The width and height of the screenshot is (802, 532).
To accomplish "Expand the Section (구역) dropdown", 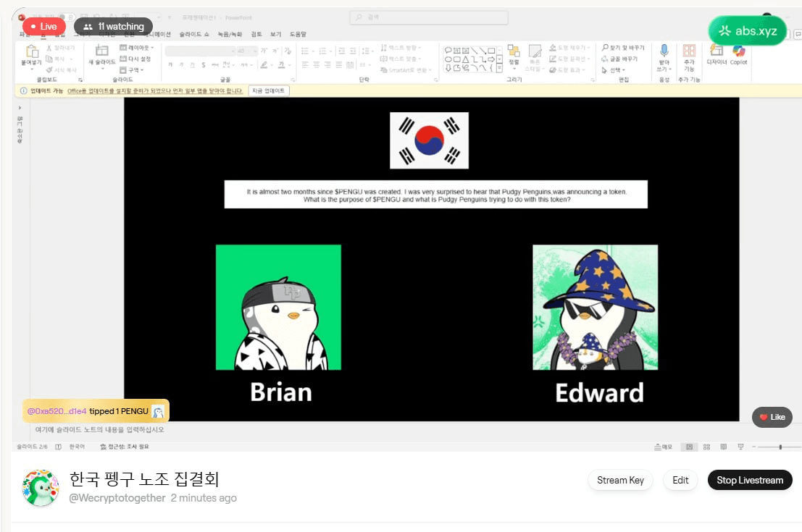I will pyautogui.click(x=132, y=70).
